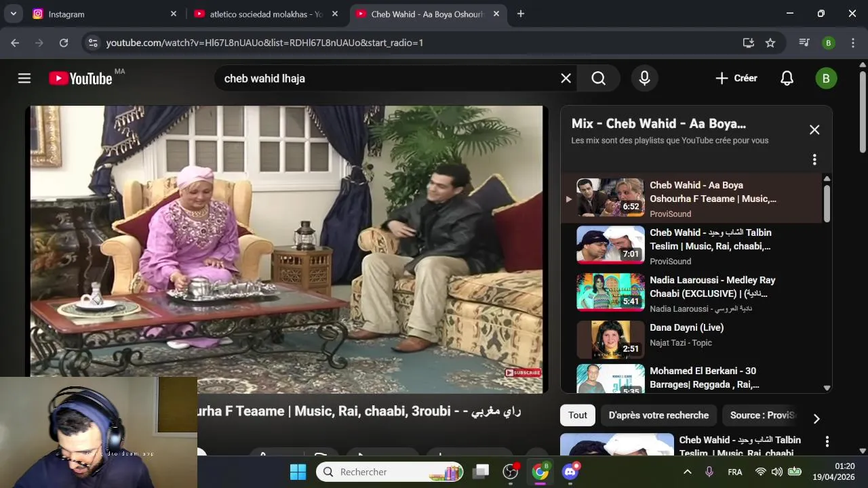This screenshot has width=868, height=488.
Task: Open OBS Studio from the taskbar
Action: tap(511, 472)
